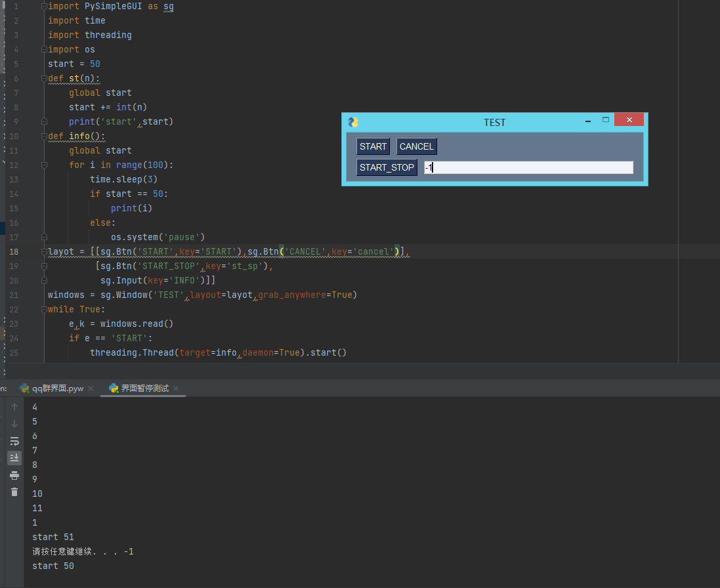Screen dimensions: 720x588
Task: Collapse the info function fold at line 10
Action: point(43,136)
